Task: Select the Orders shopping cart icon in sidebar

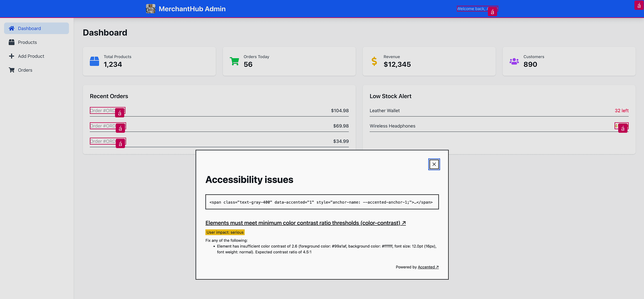Action: tap(12, 70)
